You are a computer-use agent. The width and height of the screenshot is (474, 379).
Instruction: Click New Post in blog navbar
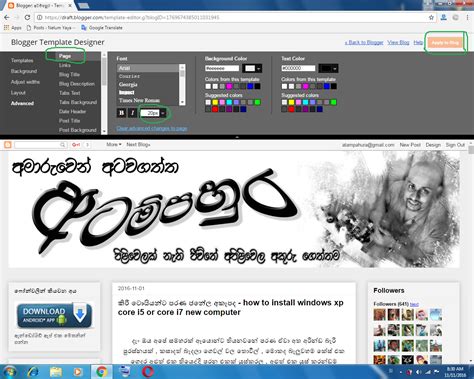coord(410,145)
